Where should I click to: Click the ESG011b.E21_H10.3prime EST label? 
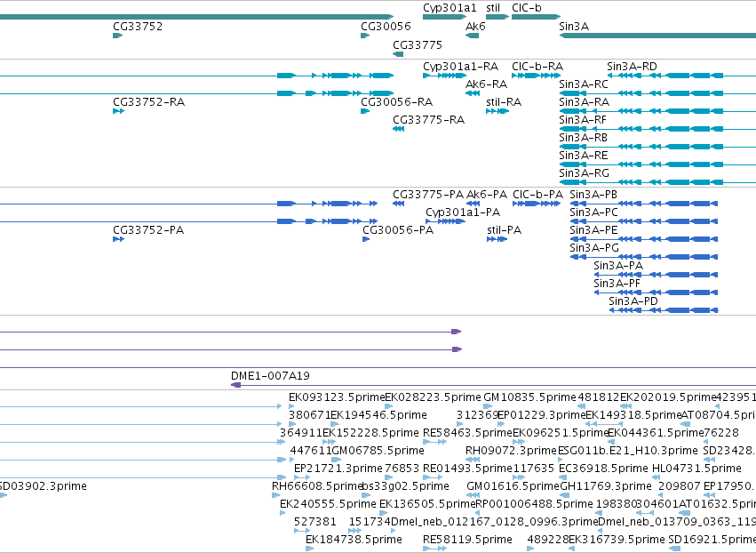(x=628, y=451)
